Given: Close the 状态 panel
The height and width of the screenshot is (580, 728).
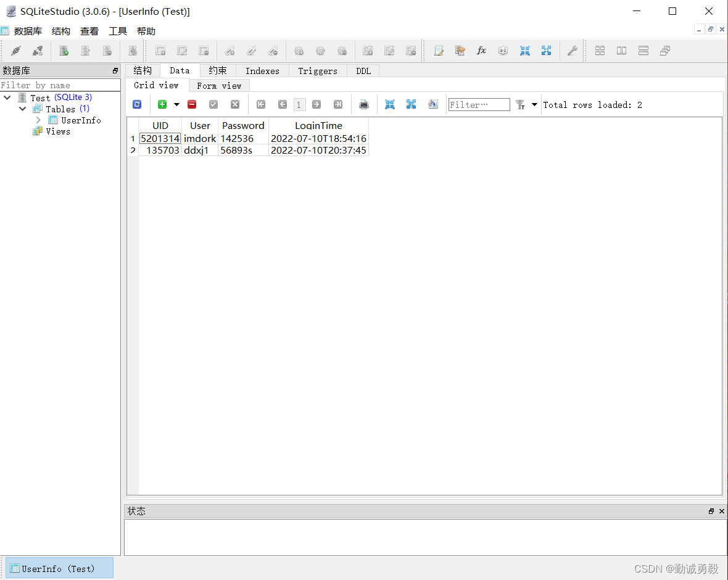Looking at the screenshot, I should click(x=721, y=511).
